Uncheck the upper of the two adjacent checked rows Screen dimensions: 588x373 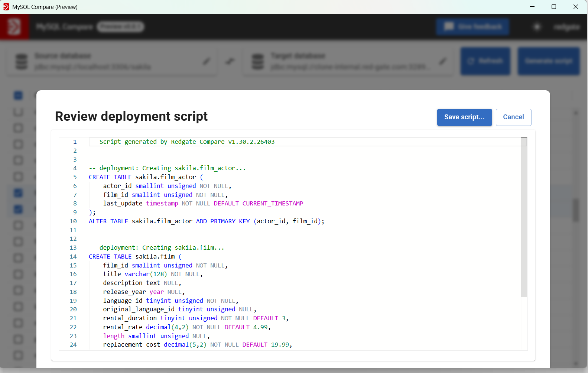18,193
